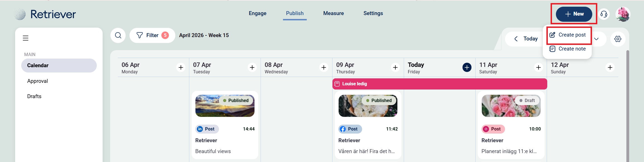Image resolution: width=644 pixels, height=162 pixels.
Task: Open the pink Louise ledig note bar
Action: [439, 84]
